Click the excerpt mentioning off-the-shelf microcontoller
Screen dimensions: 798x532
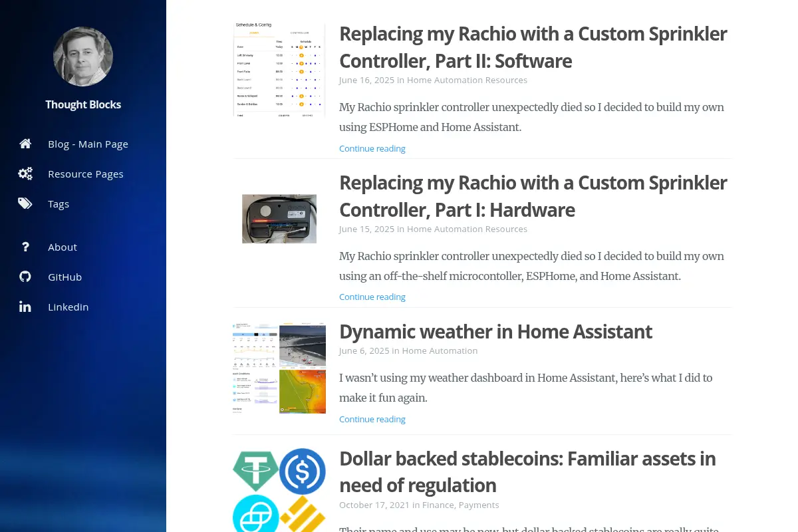[531, 266]
